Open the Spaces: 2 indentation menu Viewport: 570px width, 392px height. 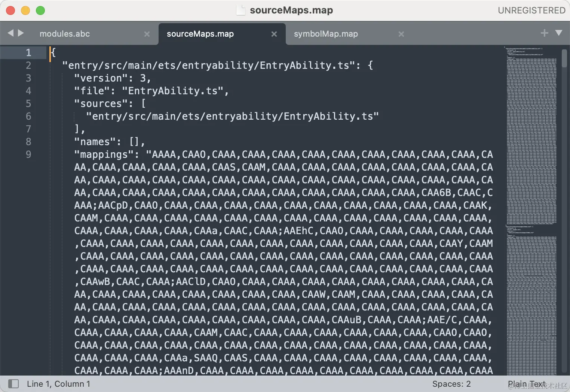(x=451, y=384)
